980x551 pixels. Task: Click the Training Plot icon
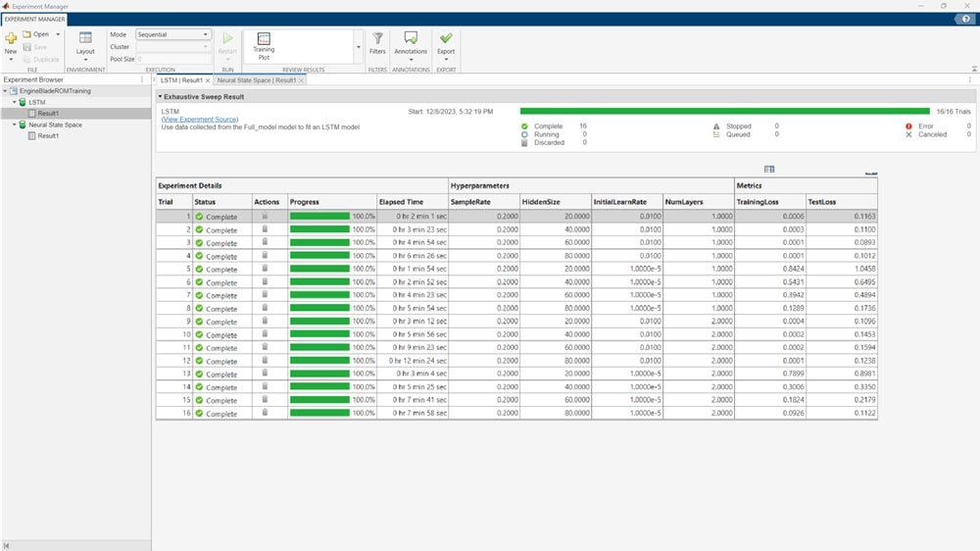[264, 38]
